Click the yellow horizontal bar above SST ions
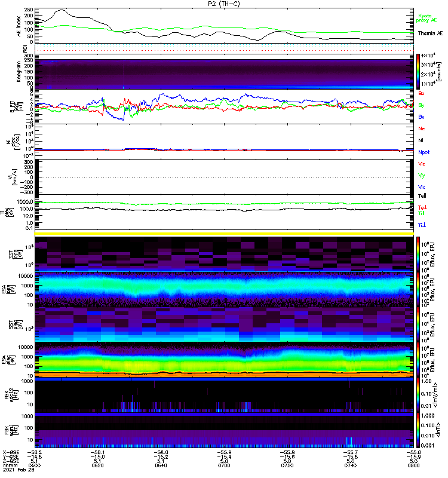448x478 pixels. 224,234
